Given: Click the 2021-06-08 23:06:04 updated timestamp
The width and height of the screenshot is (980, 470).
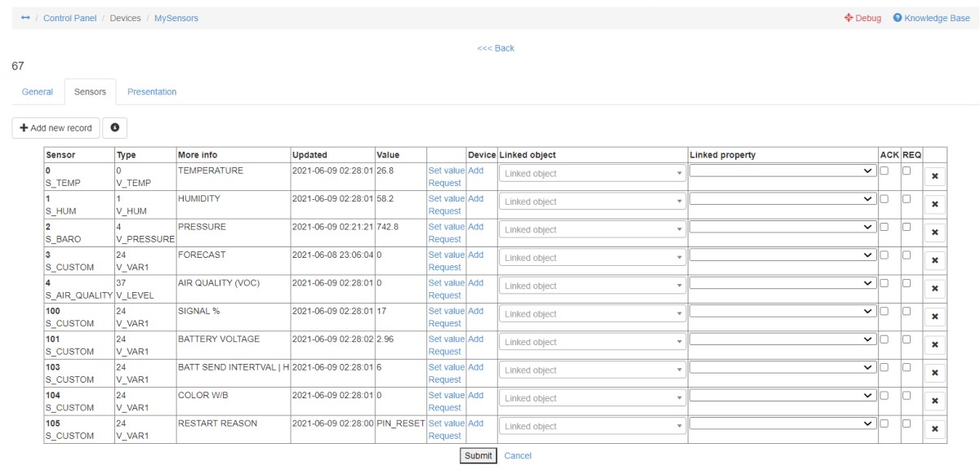Looking at the screenshot, I should [332, 255].
